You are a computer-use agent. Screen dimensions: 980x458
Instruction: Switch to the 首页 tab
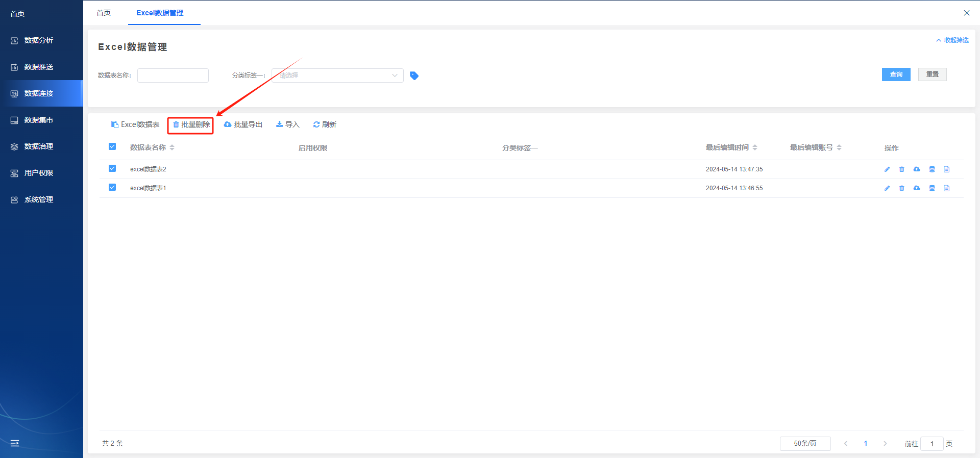pyautogui.click(x=104, y=13)
